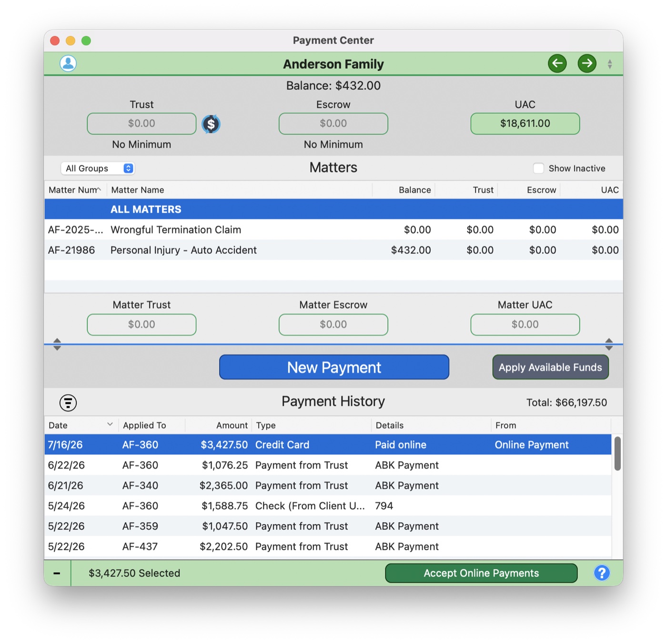Select the ALL MATTERS row
This screenshot has width=667, height=644.
(333, 209)
